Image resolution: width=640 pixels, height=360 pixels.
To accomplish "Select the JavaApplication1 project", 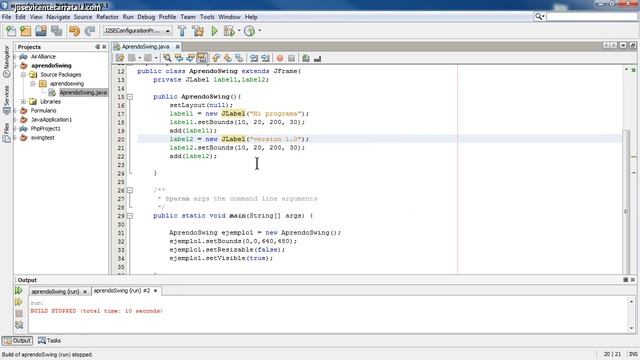I will pos(51,120).
